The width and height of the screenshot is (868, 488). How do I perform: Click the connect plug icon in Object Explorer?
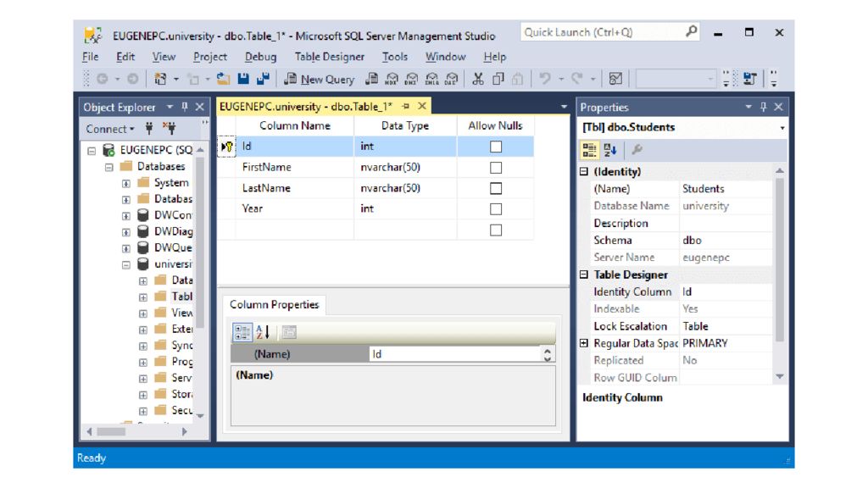(149, 129)
